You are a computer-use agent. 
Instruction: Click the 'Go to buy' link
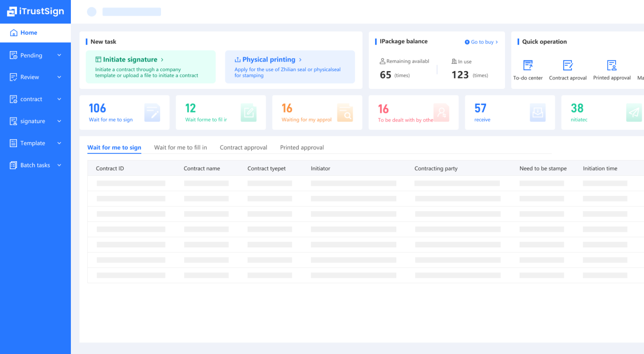click(x=481, y=42)
